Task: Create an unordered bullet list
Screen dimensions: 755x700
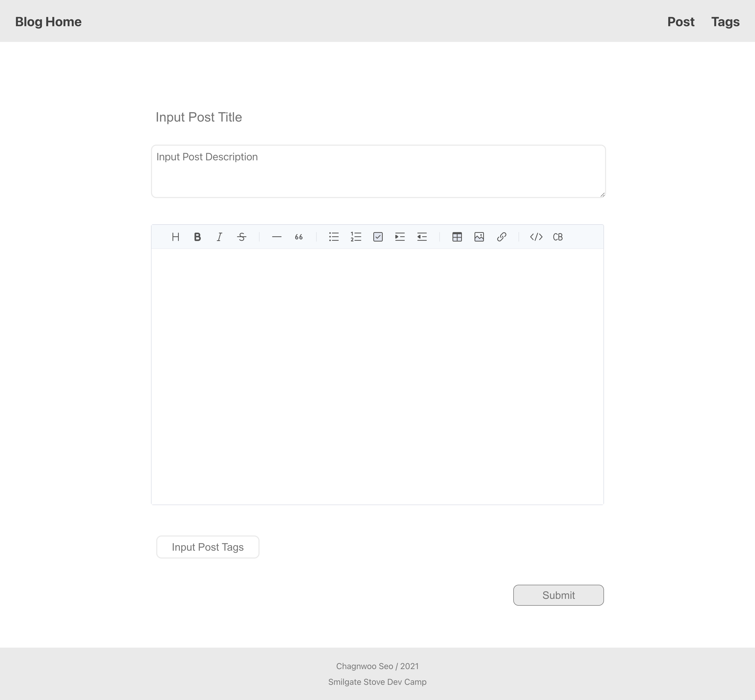Action: (334, 237)
